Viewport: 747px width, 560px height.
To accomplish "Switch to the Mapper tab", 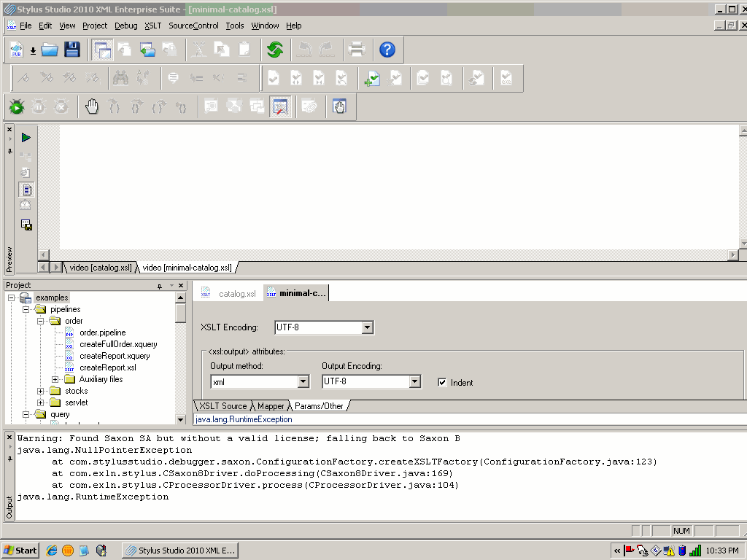I will 271,406.
